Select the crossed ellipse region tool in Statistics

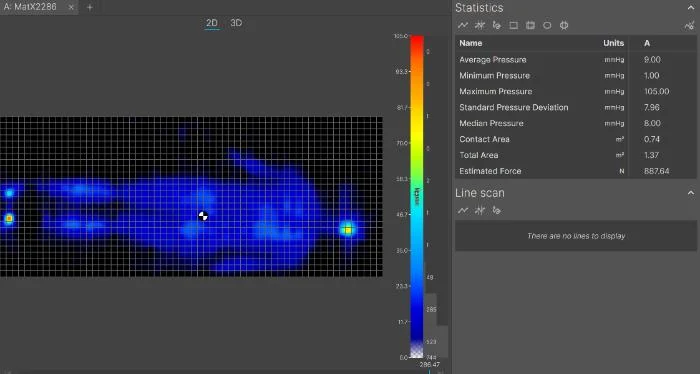(x=564, y=25)
